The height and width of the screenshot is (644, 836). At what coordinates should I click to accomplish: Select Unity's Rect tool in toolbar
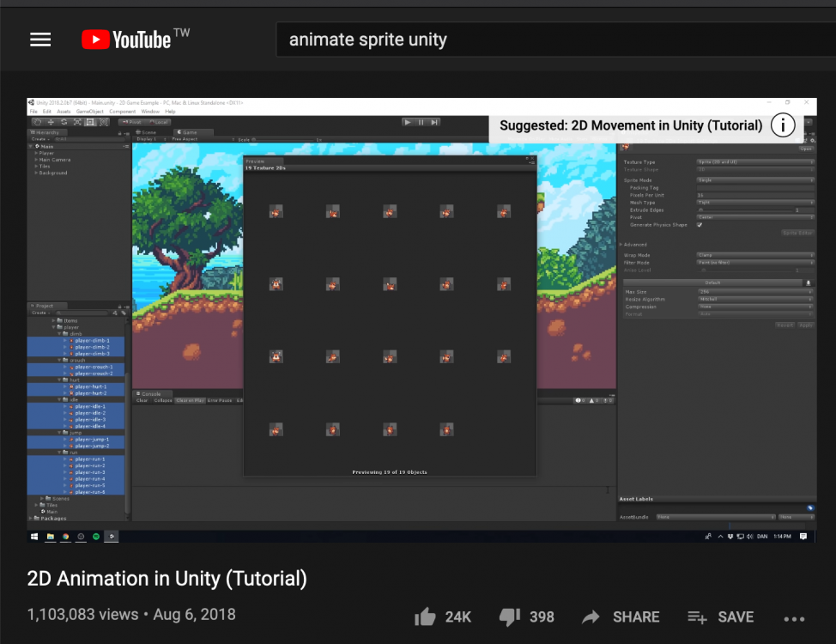(x=91, y=122)
